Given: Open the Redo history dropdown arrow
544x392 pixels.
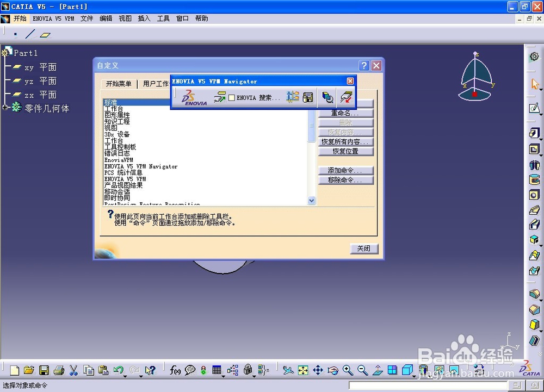Looking at the screenshot, I should (x=140, y=376).
